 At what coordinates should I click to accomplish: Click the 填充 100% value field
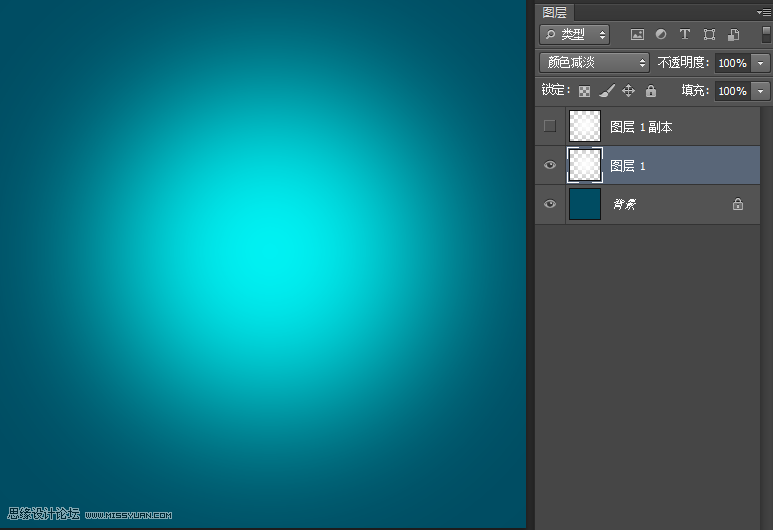(733, 91)
